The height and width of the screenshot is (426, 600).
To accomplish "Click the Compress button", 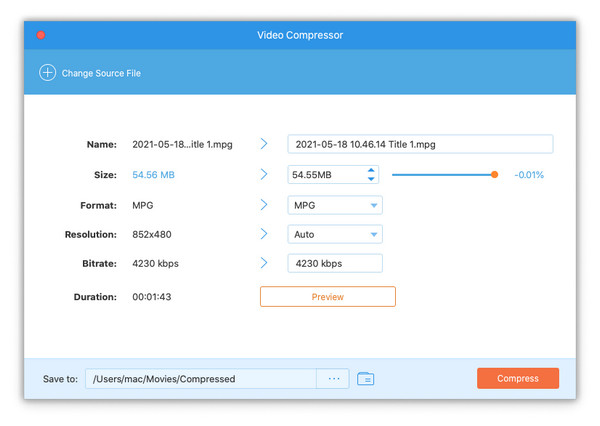I will (518, 379).
